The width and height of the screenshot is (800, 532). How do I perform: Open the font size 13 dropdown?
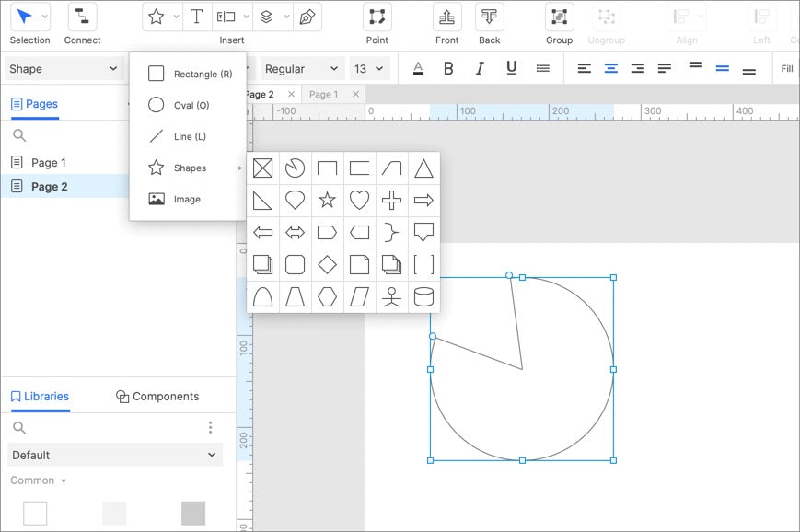369,68
